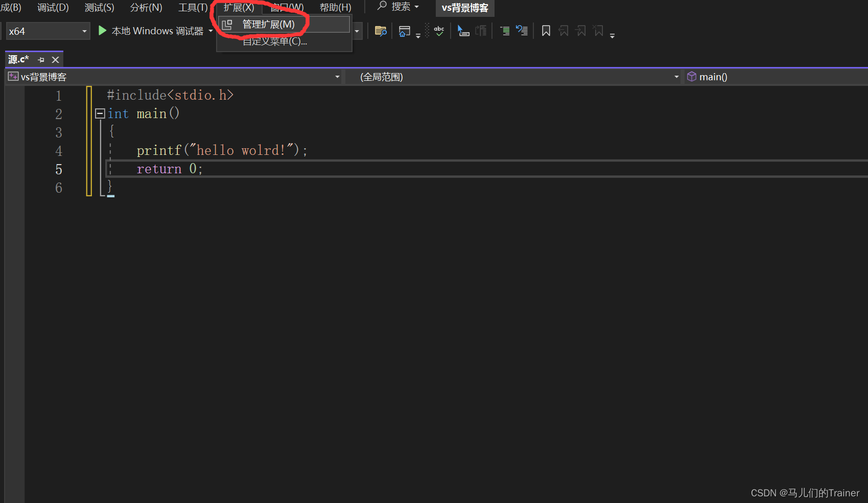Viewport: 868px width, 503px height.
Task: Open the 窗口(W) menu
Action: pos(287,8)
